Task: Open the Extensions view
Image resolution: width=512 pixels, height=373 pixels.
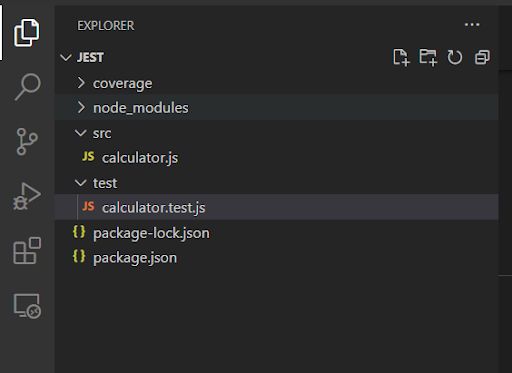Action: click(x=27, y=251)
